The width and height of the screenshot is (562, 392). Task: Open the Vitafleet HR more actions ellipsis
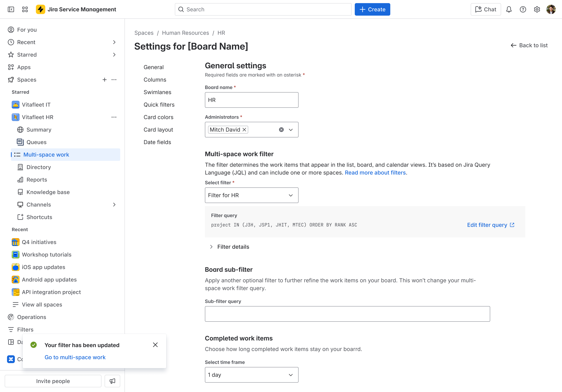click(114, 117)
